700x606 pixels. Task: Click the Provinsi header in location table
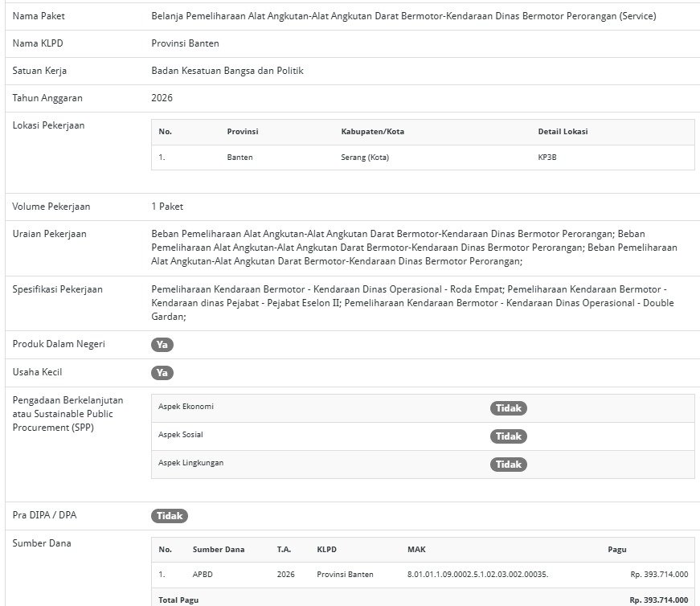[x=242, y=132]
